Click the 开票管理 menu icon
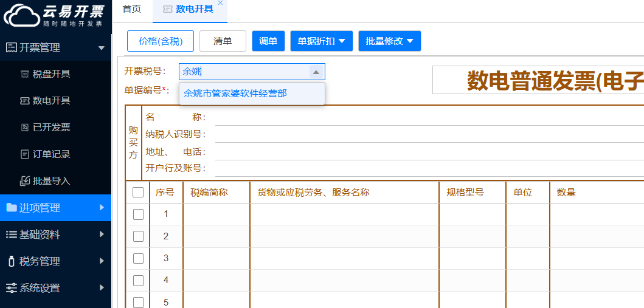 click(12, 47)
